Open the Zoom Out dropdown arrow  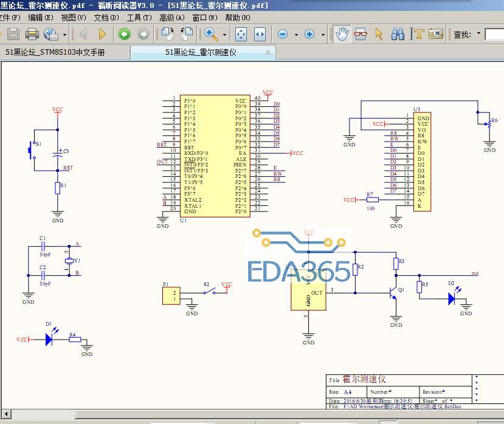[296, 35]
